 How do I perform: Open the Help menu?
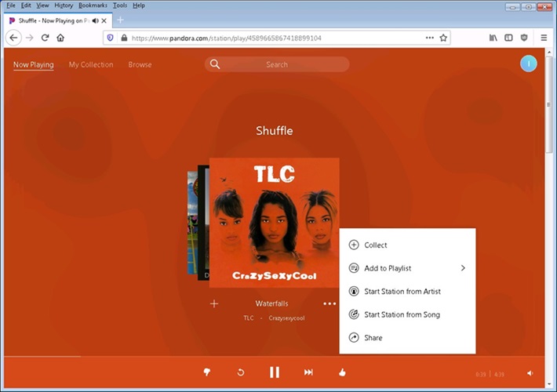click(x=139, y=5)
